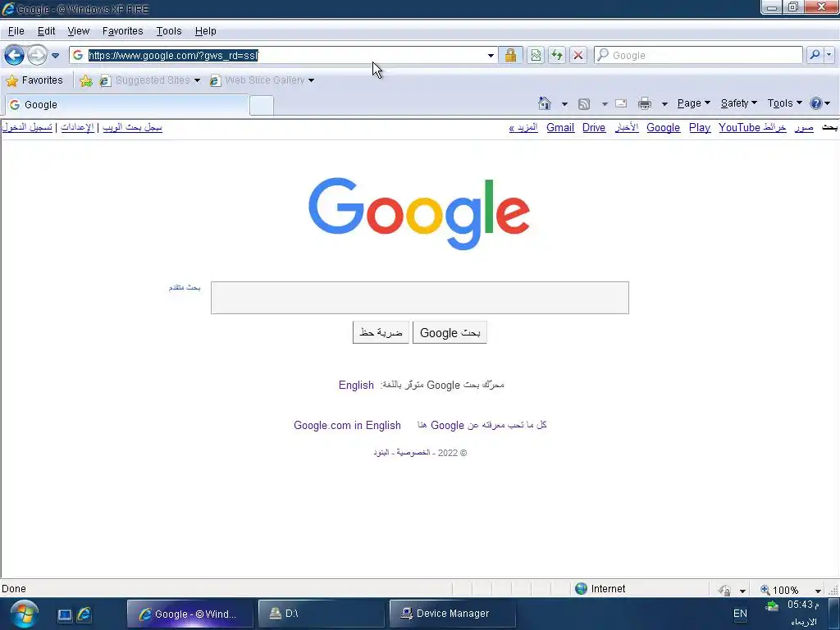
Task: Click the Google logo image
Action: 419,213
